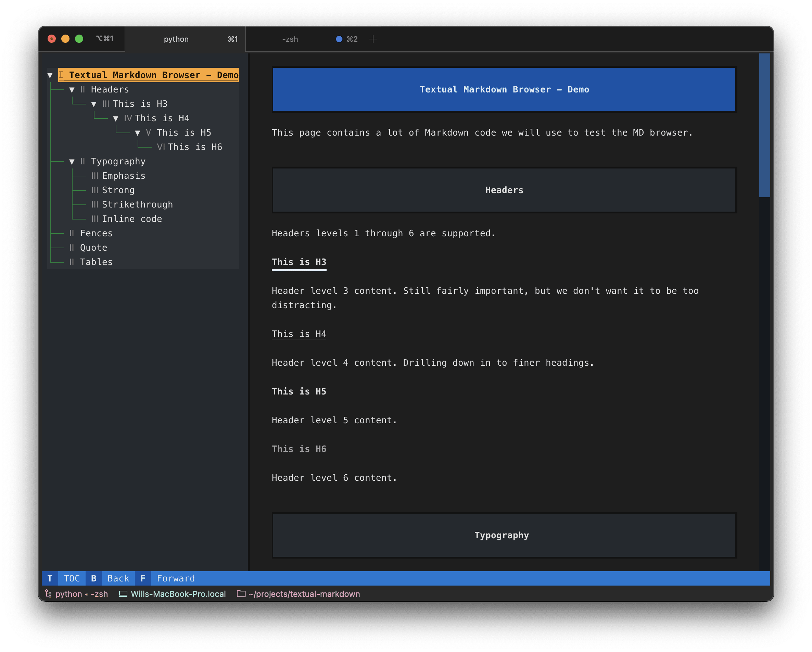Open Strong entry in the TOC
812x652 pixels.
(x=118, y=190)
